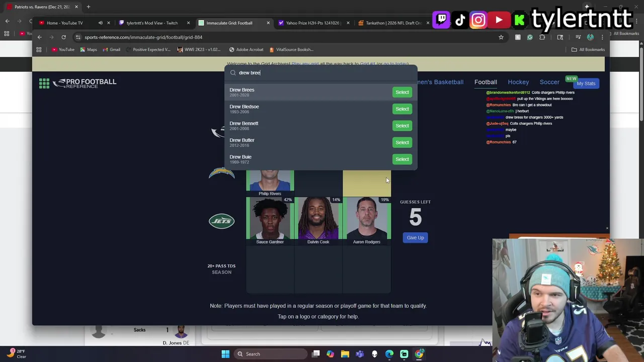
Task: Click the Aaron Rodgers grid cell
Action: tap(366, 221)
